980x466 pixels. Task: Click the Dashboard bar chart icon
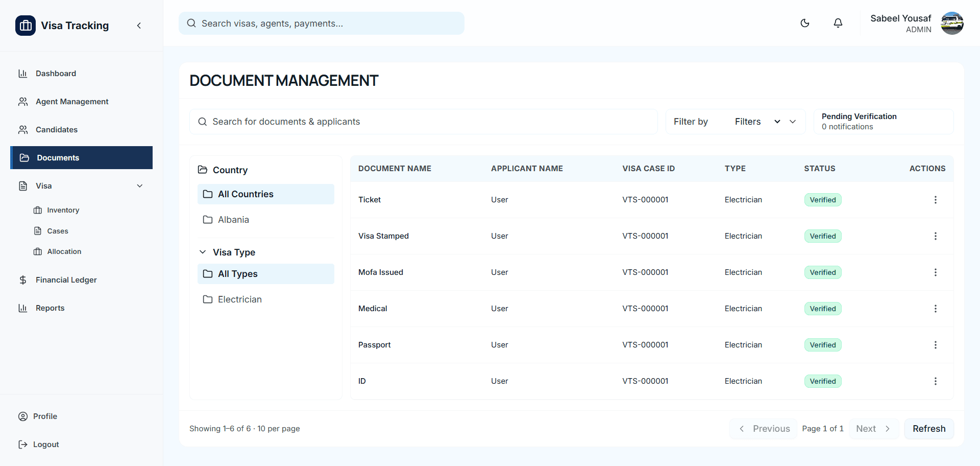[x=23, y=74]
